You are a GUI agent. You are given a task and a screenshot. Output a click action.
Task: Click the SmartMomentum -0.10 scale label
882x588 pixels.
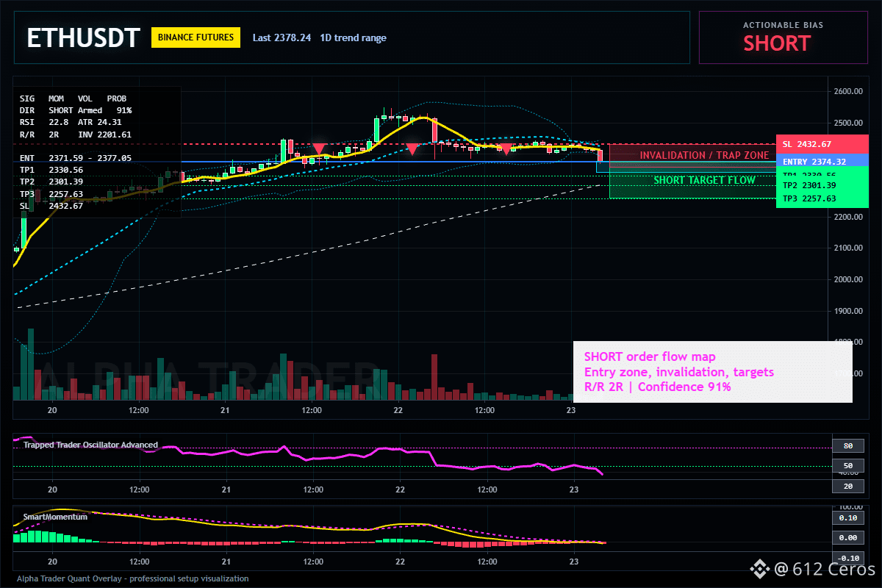click(847, 558)
